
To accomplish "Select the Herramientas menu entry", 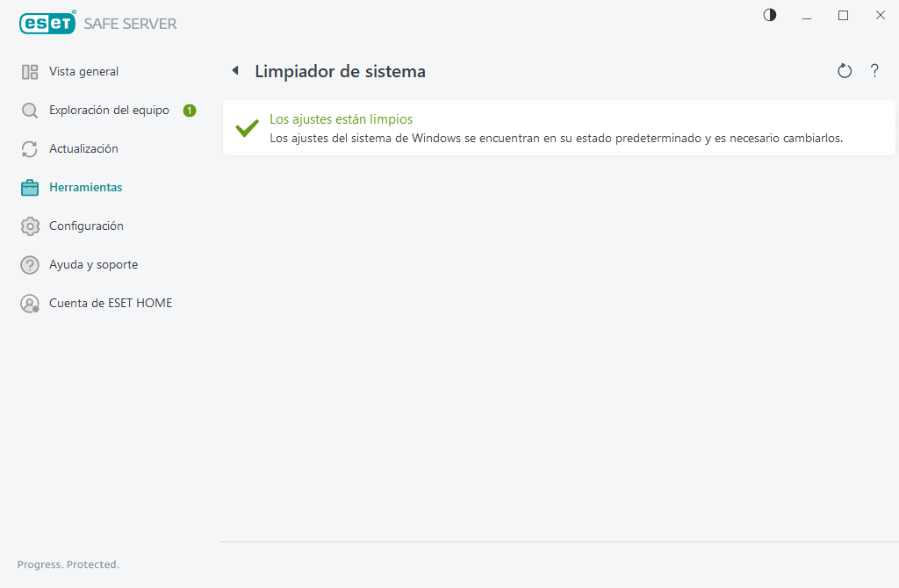I will 83,187.
